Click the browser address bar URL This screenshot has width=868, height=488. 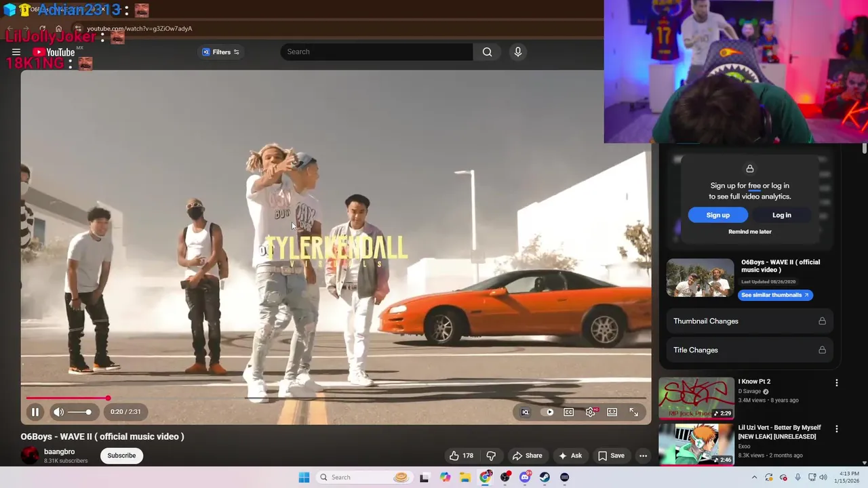click(x=140, y=28)
